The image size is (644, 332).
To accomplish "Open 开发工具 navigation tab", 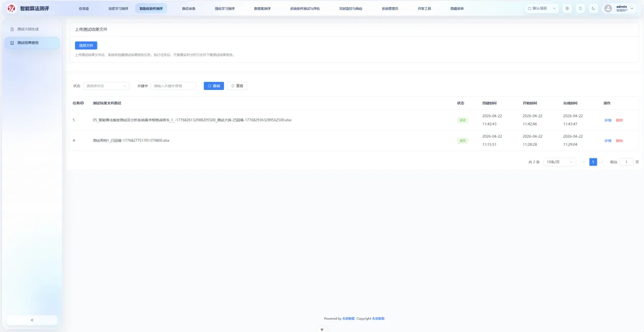I will click(424, 9).
